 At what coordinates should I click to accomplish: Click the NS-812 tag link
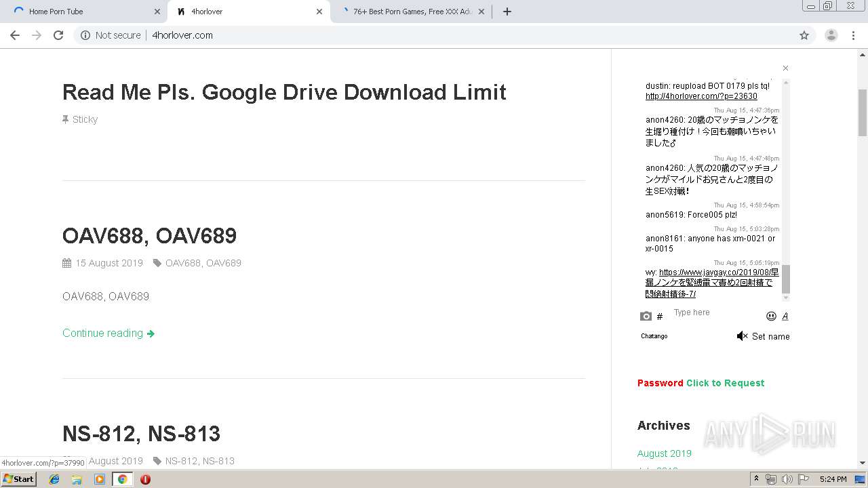pos(181,461)
